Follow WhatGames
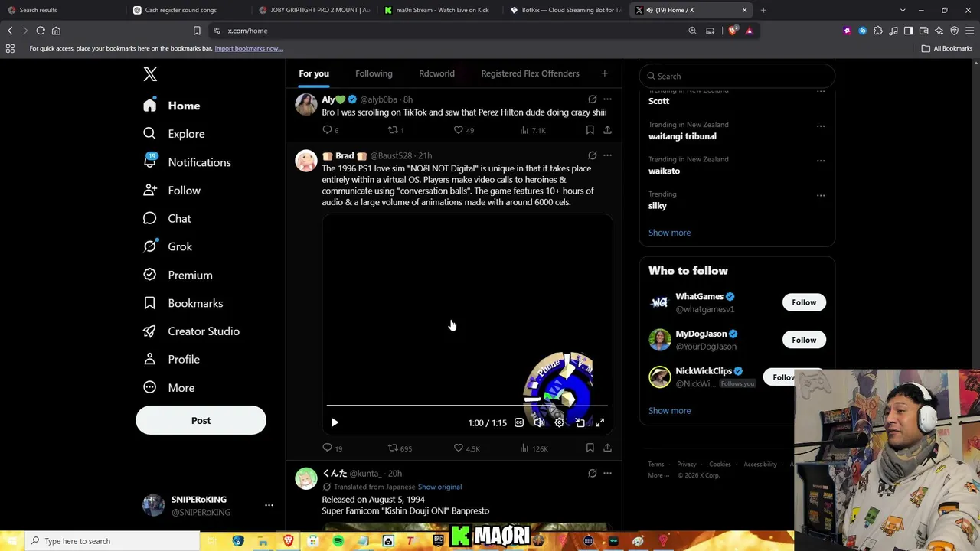Screen dimensions: 980x551 (x=804, y=302)
